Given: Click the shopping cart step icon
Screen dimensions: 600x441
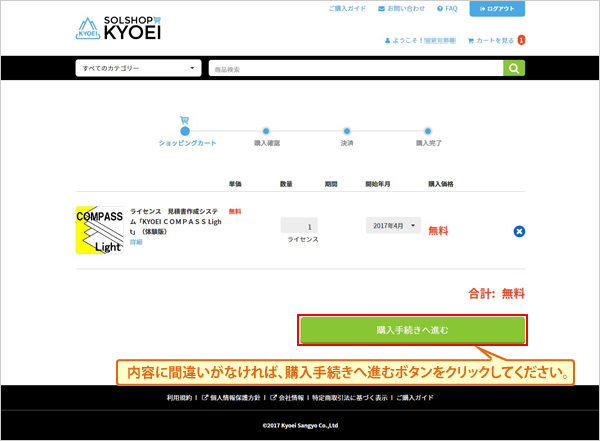Looking at the screenshot, I should point(184,120).
